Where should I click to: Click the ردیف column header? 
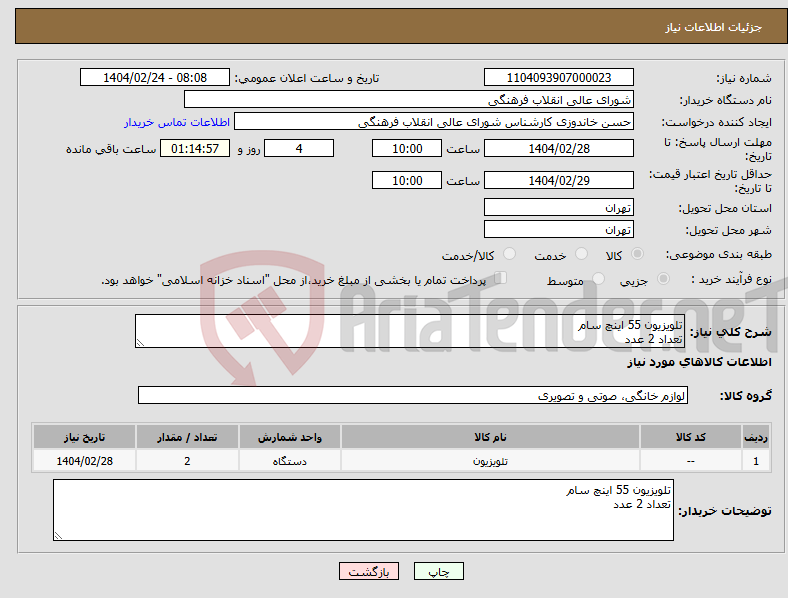click(x=756, y=437)
